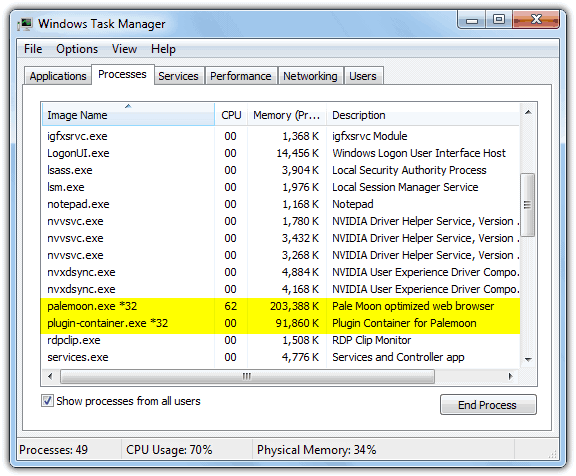Switch to the Users tab
576x476 pixels.
[363, 76]
